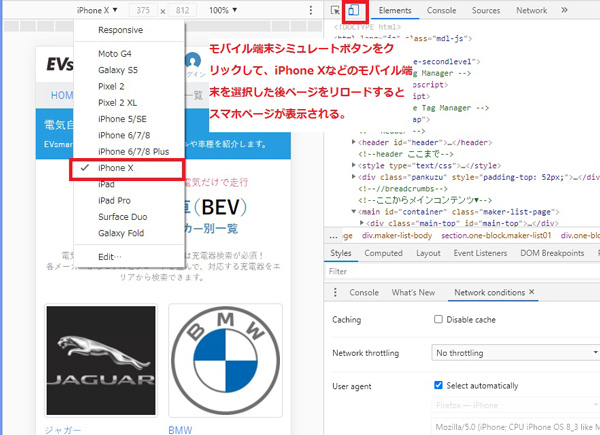Click the BMW logo thumbnail
The width and height of the screenshot is (600, 435).
pyautogui.click(x=225, y=360)
